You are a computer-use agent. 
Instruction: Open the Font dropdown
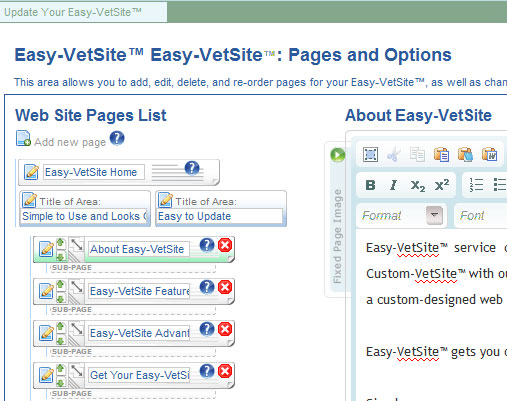pos(481,216)
